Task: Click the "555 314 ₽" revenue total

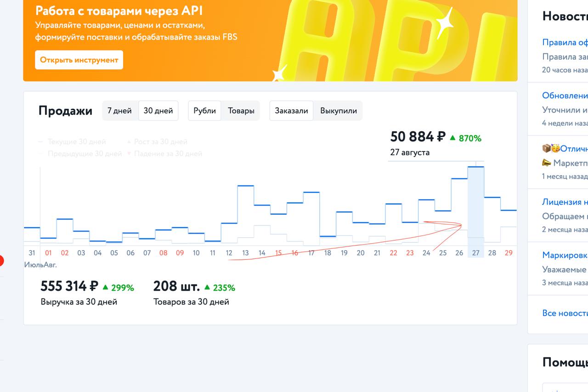Action: [69, 286]
